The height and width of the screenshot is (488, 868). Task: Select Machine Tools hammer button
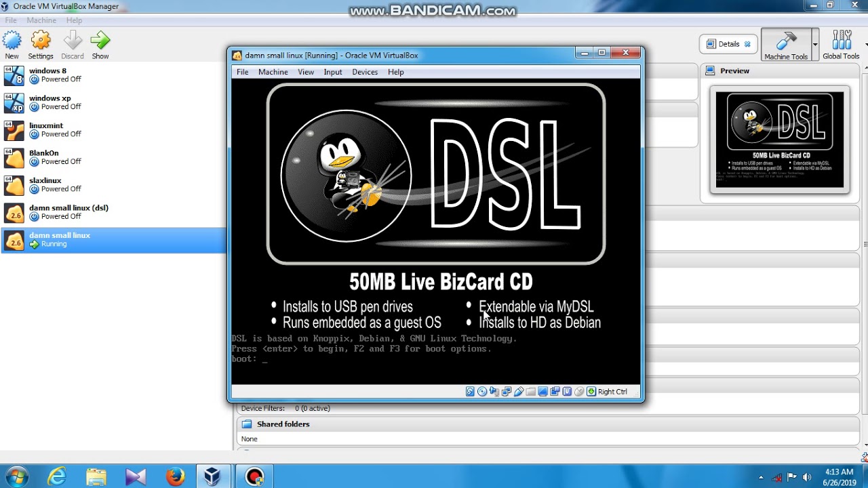[x=786, y=45]
